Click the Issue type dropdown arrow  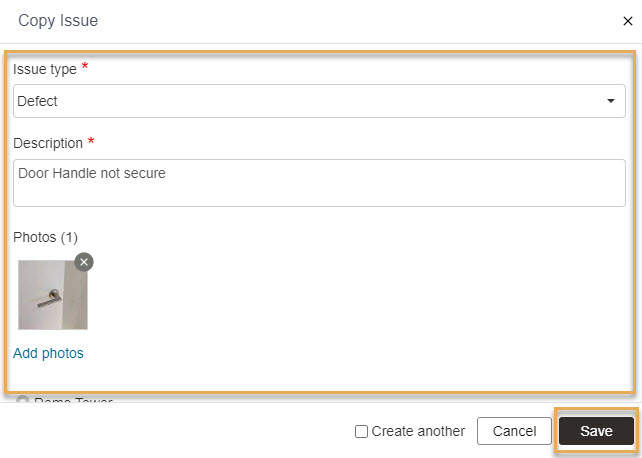(610, 101)
